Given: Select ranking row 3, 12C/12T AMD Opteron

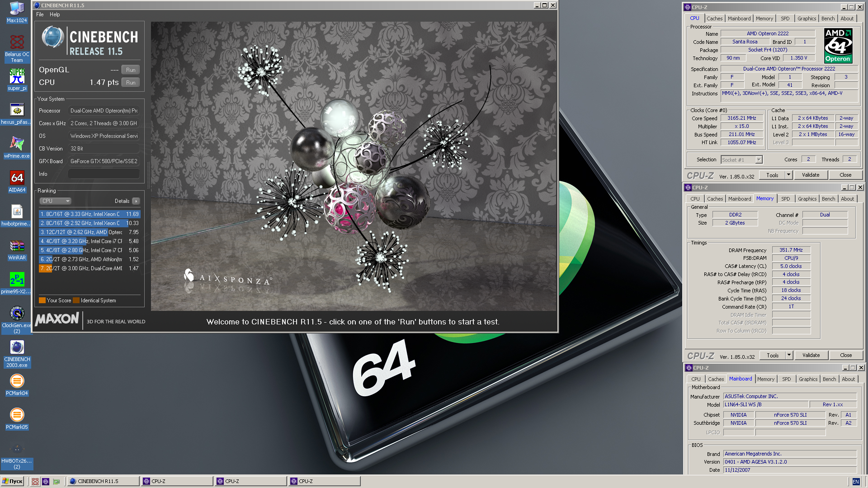Looking at the screenshot, I should [90, 232].
